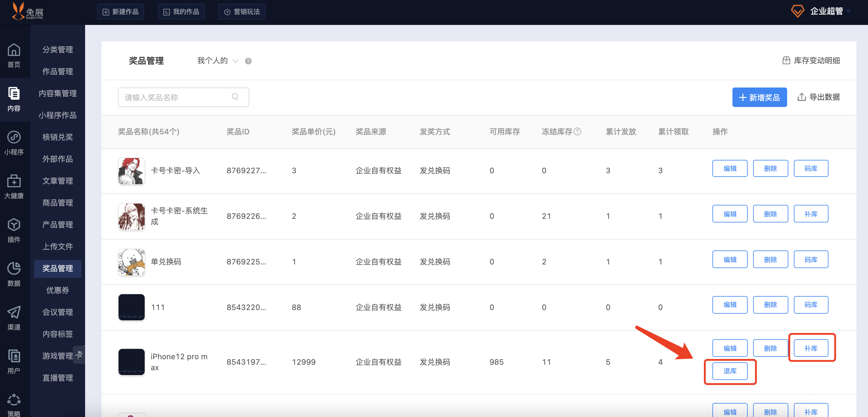Open the 渠道 channel sidebar icon
Screen dimensions: 868x417
(14, 318)
